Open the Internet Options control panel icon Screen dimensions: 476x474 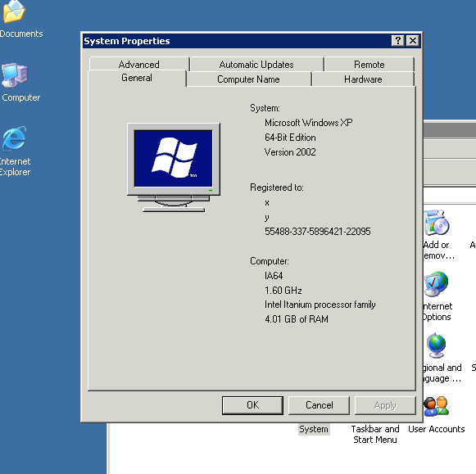436,284
